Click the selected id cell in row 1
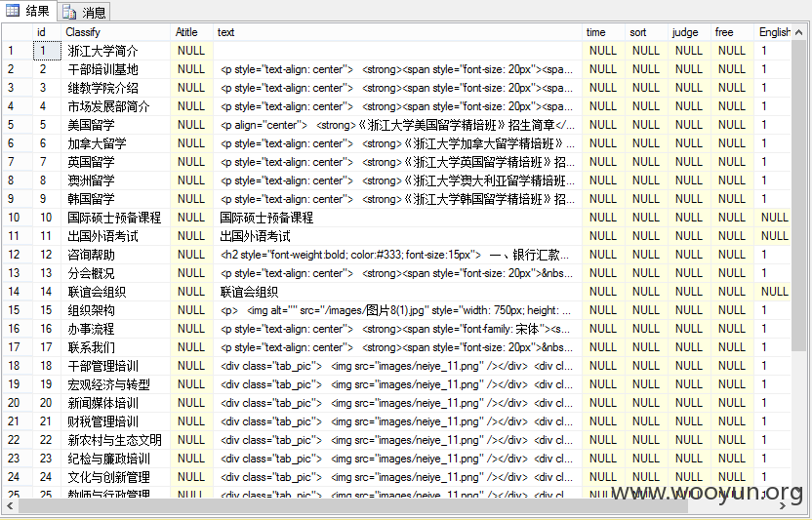Image resolution: width=812 pixels, height=520 pixels. [47, 51]
